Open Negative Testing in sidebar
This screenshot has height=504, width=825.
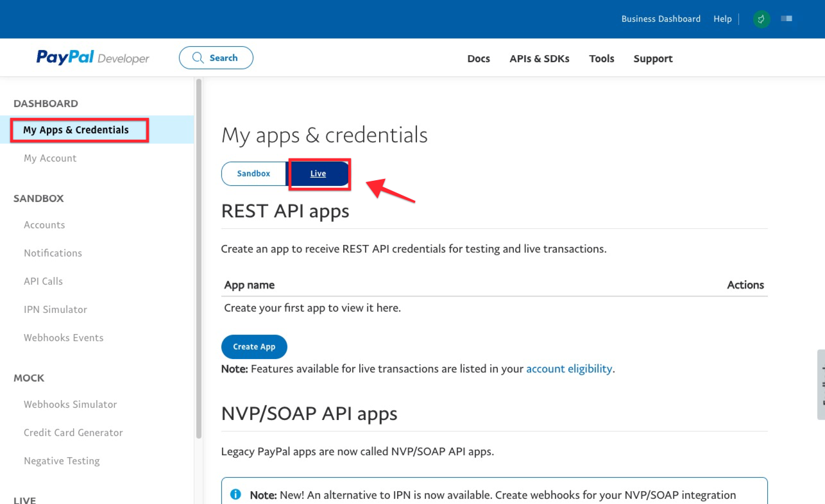(62, 460)
